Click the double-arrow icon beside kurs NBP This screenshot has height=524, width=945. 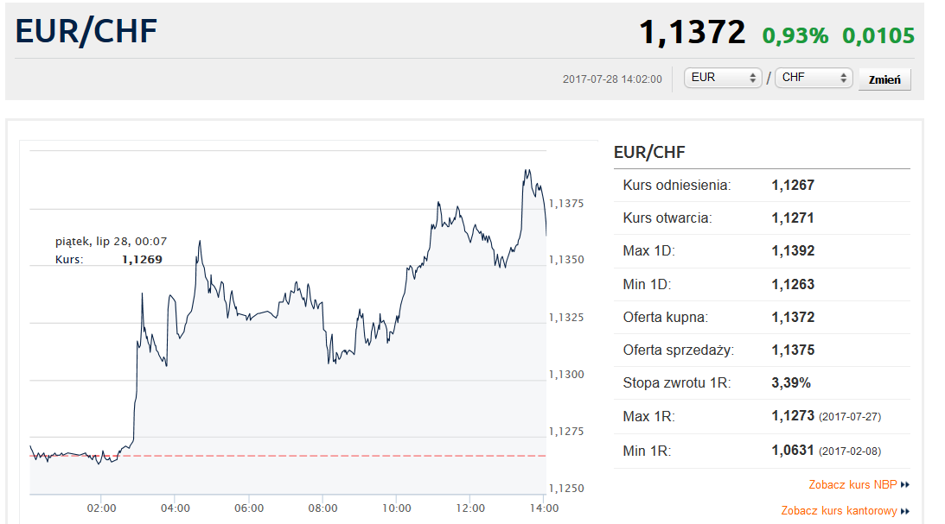coord(905,485)
